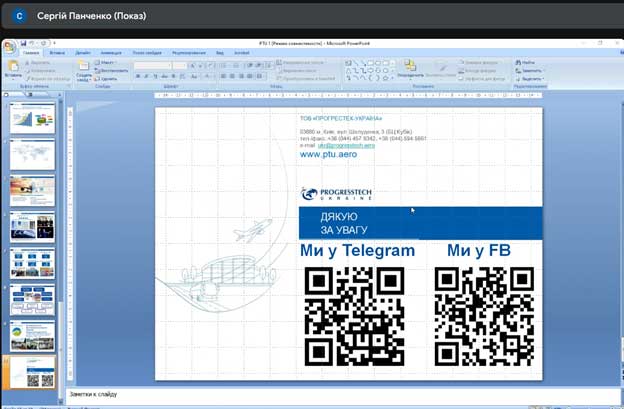Open the Insert (Вставка) ribbon tab
This screenshot has width=624, height=409.
tap(57, 52)
